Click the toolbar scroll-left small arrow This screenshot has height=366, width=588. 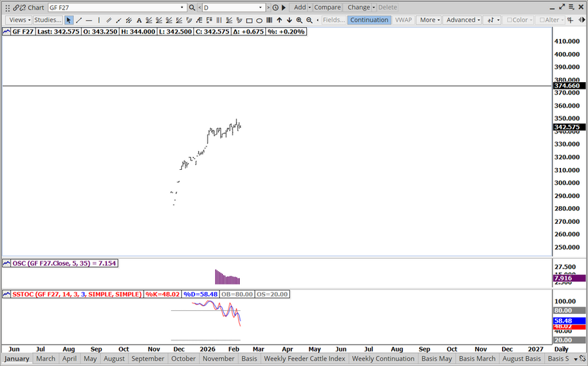318,20
